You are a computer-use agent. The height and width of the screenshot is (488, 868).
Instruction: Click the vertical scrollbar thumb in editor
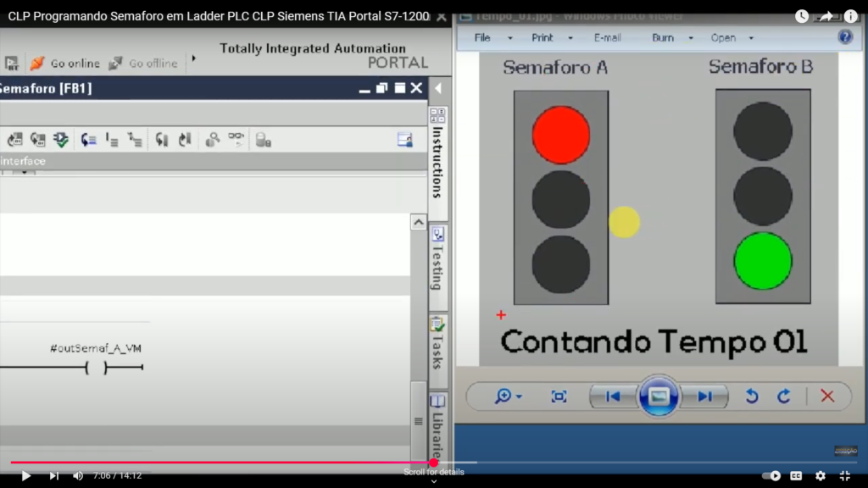pyautogui.click(x=419, y=420)
